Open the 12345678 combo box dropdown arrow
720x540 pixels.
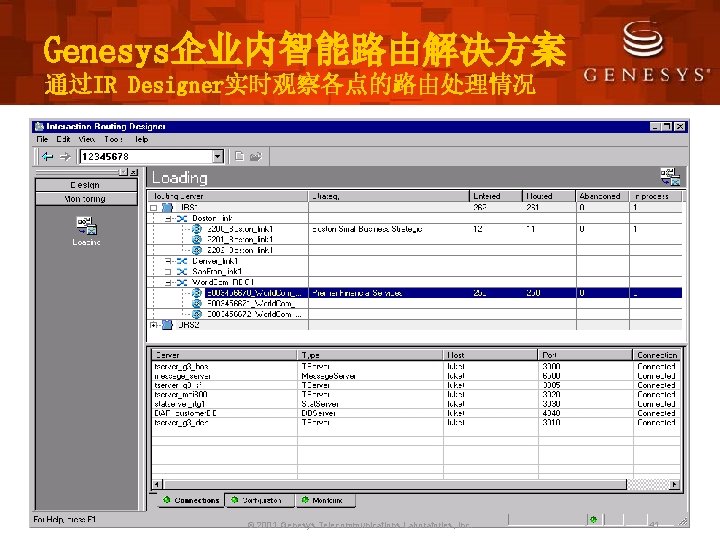[x=218, y=157]
